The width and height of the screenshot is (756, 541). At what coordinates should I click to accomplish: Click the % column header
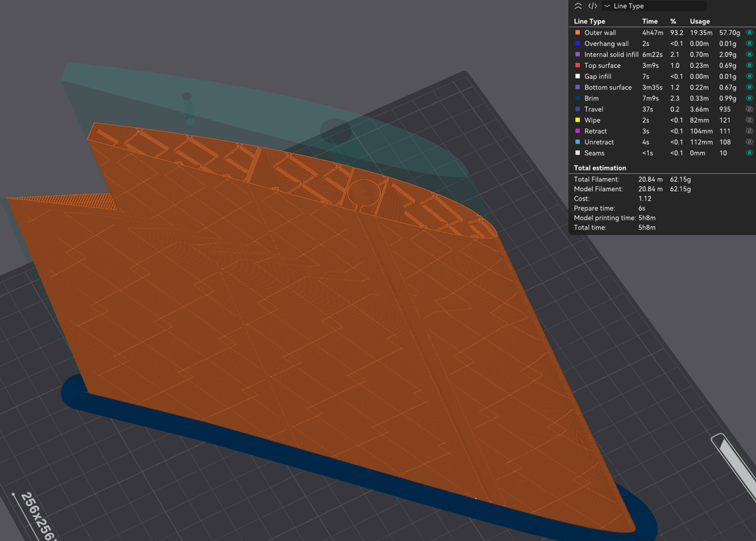click(673, 21)
